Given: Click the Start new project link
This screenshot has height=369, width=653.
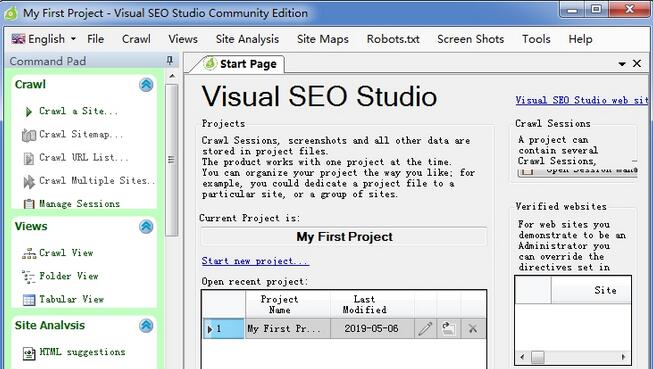Looking at the screenshot, I should coord(255,261).
